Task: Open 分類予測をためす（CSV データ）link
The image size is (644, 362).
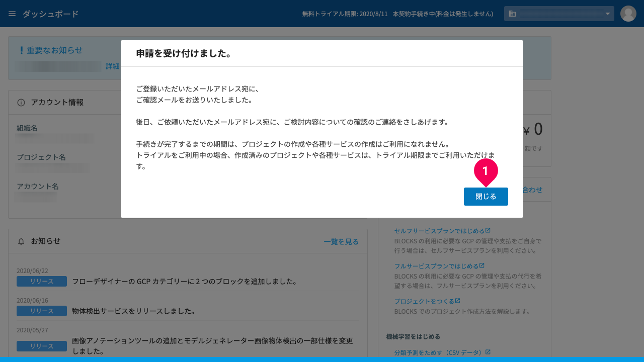Action: [x=439, y=352]
